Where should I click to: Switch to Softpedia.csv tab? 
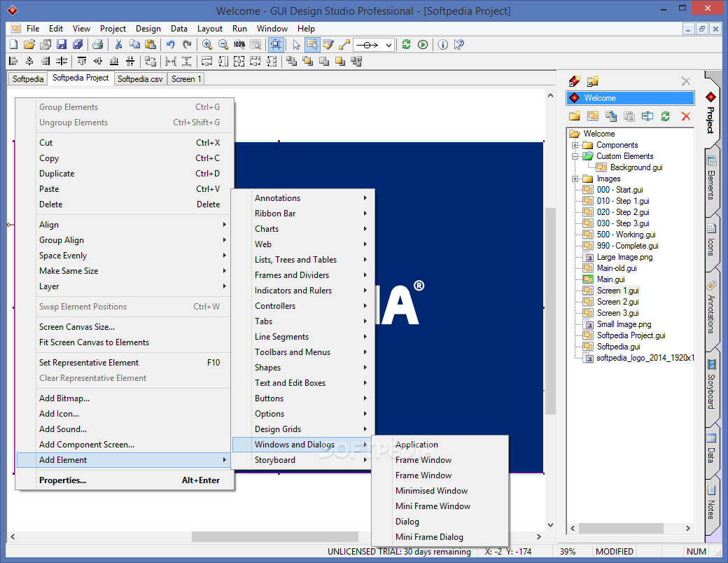(x=140, y=79)
